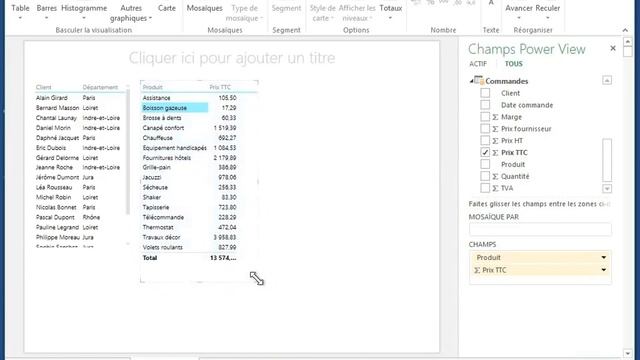Screen dimensions: 640x360
Task: Click the Sigma icon next to Marge
Action: pos(495,117)
